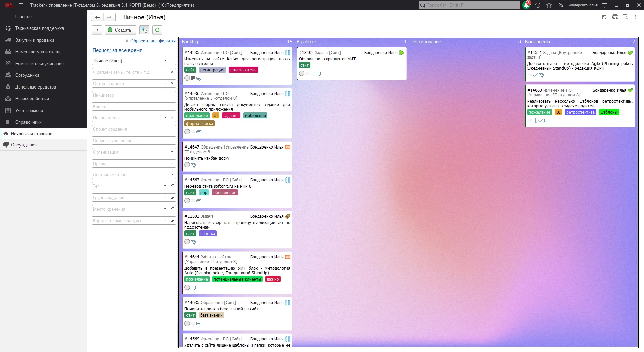The image size is (644, 352).
Task: Toggle the status circle on task #14647
Action: point(187,165)
